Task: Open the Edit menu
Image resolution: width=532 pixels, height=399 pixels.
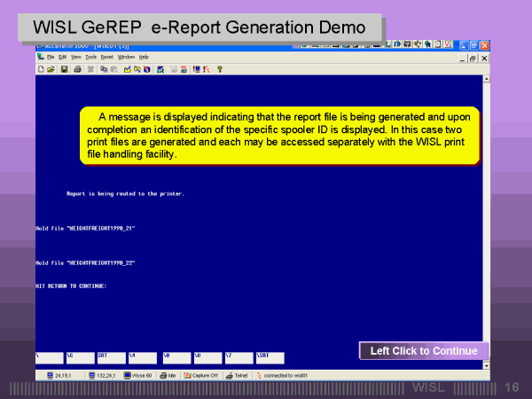Action: (63, 57)
